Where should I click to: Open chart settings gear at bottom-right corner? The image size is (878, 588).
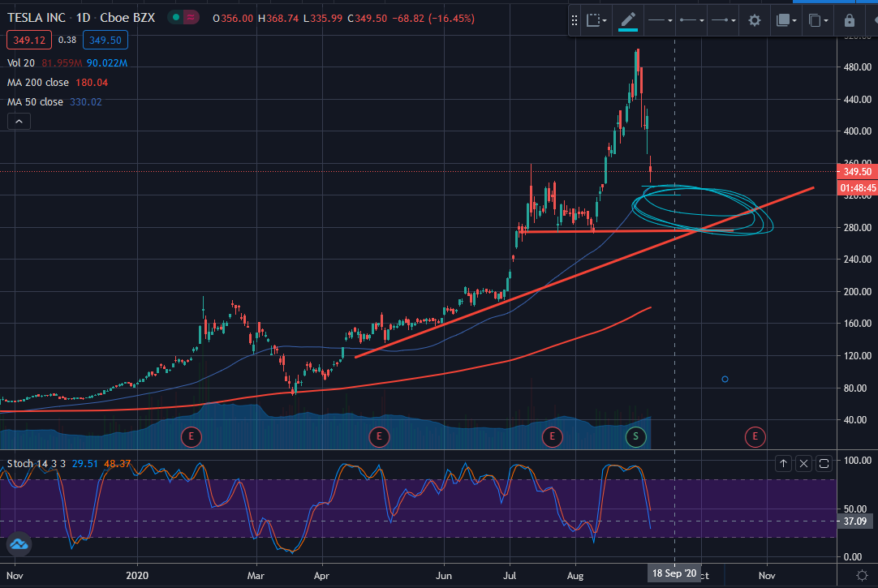(862, 574)
